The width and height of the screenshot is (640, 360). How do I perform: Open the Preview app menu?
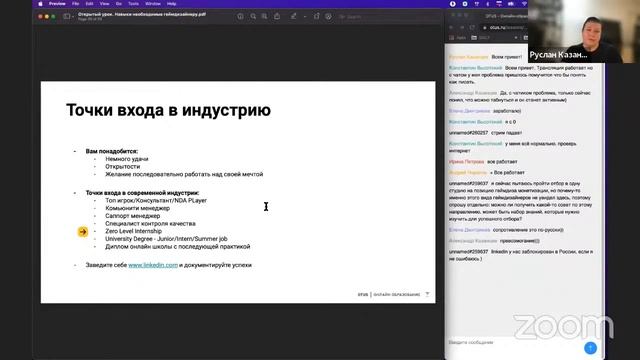[57, 4]
